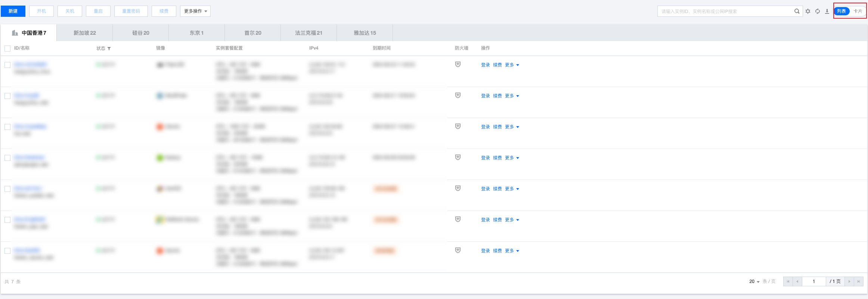
Task: Switch to the 新加坡 22 region tab
Action: (x=85, y=33)
